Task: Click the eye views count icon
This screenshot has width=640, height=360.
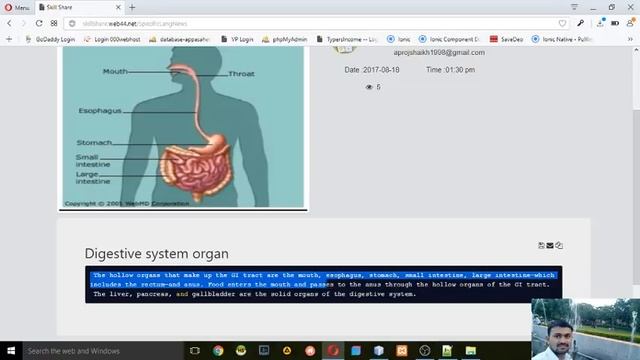Action: click(369, 87)
